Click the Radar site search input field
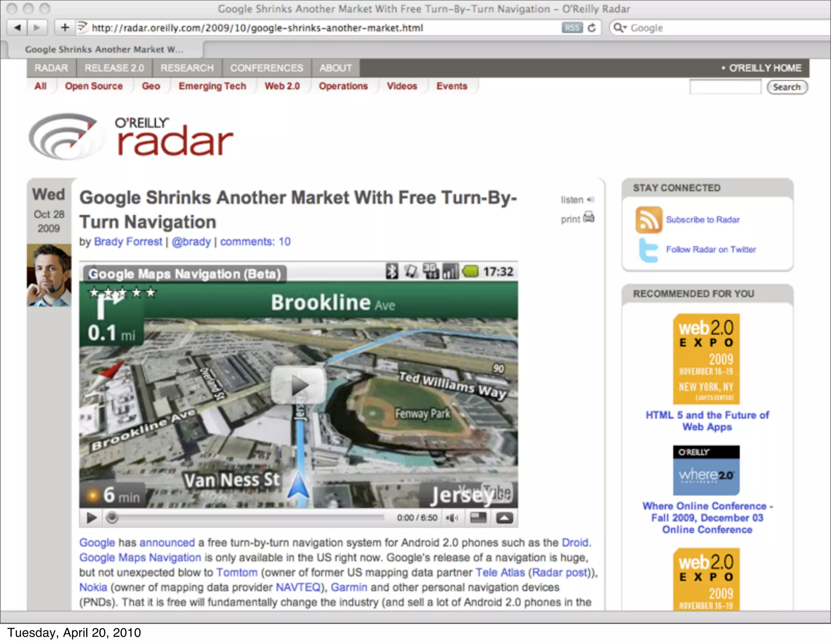The image size is (831, 644). pos(725,87)
